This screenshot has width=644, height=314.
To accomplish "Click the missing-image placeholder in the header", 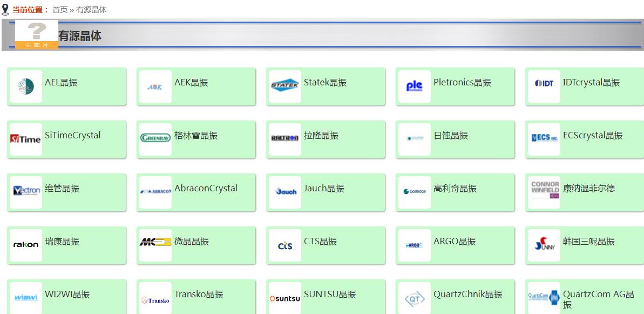I will click(x=37, y=35).
